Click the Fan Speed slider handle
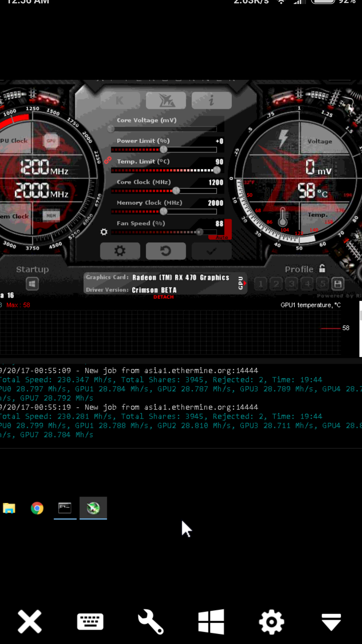 [199, 232]
